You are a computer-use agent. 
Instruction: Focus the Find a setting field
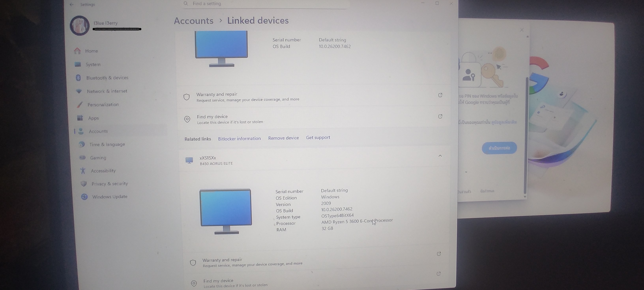coord(265,4)
